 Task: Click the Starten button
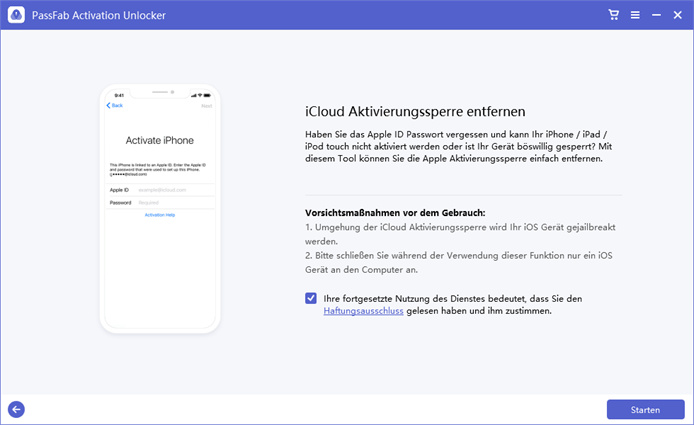(x=645, y=410)
